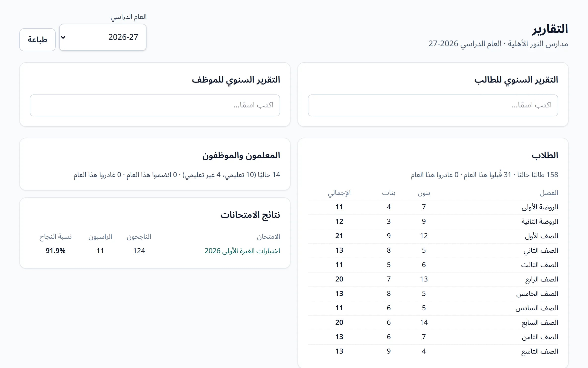
Task: Select the الصف الخامس class row
Action: coord(433,294)
